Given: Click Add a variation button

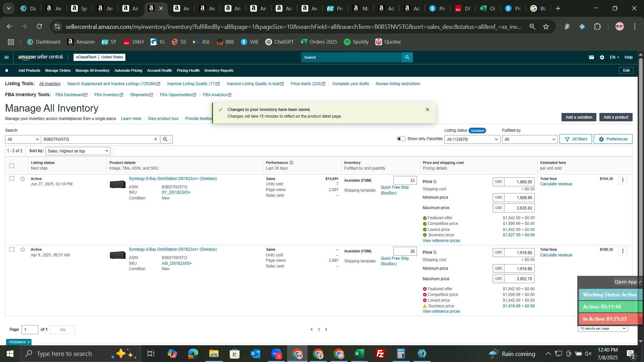Looking at the screenshot, I should coord(579,117).
